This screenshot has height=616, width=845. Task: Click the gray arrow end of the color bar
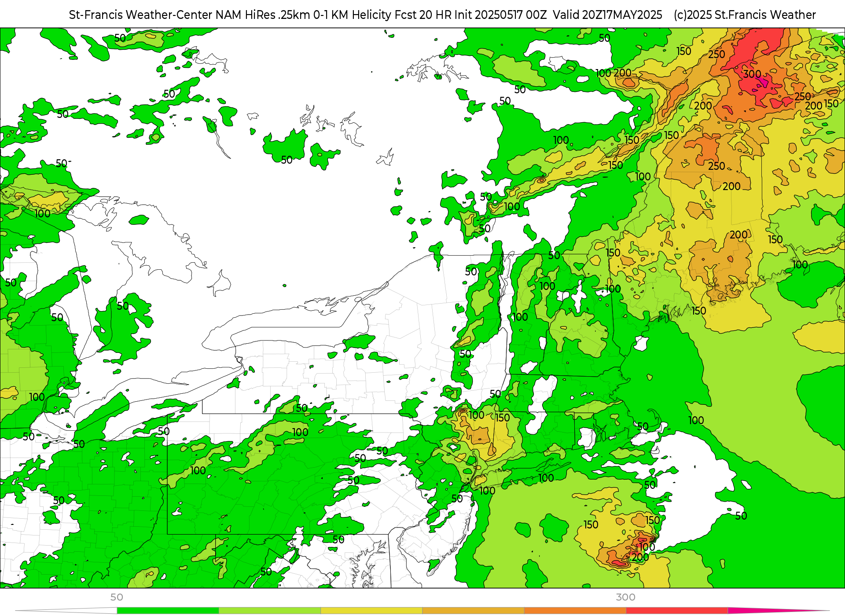coord(66,611)
